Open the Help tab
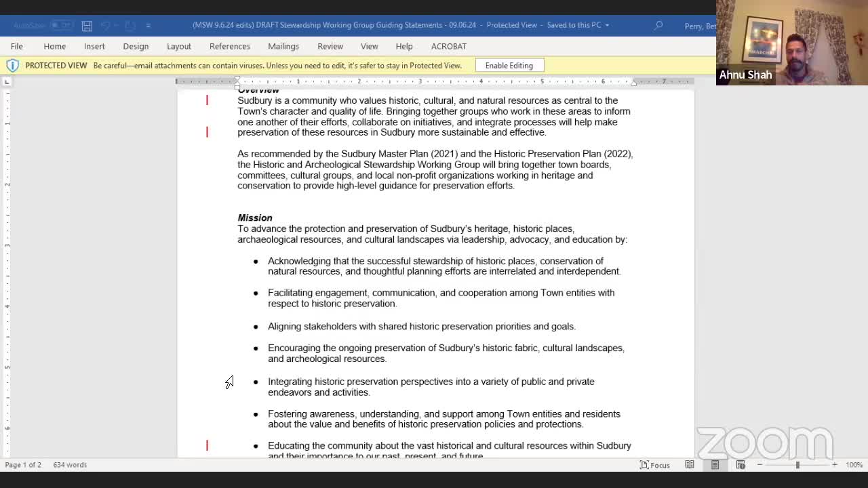Image resolution: width=868 pixels, height=488 pixels. click(404, 46)
